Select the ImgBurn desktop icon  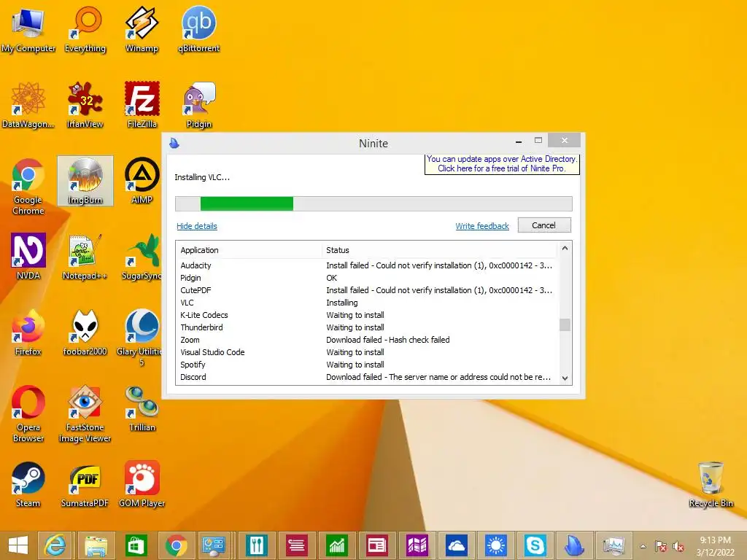coord(85,181)
